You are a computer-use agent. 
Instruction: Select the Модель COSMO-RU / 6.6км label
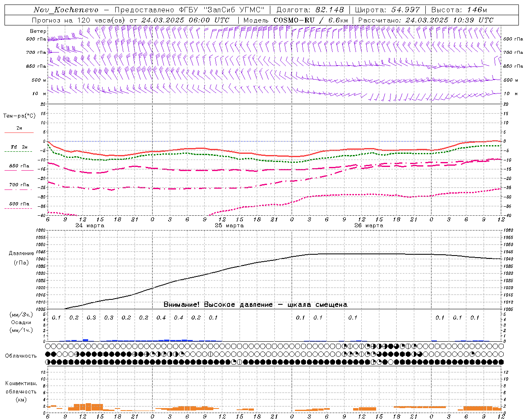tap(295, 20)
